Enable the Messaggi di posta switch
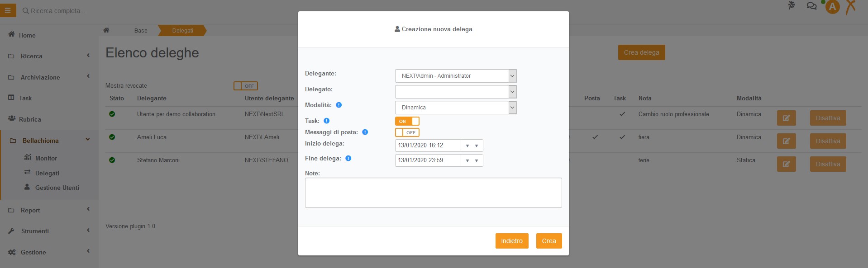 [407, 132]
